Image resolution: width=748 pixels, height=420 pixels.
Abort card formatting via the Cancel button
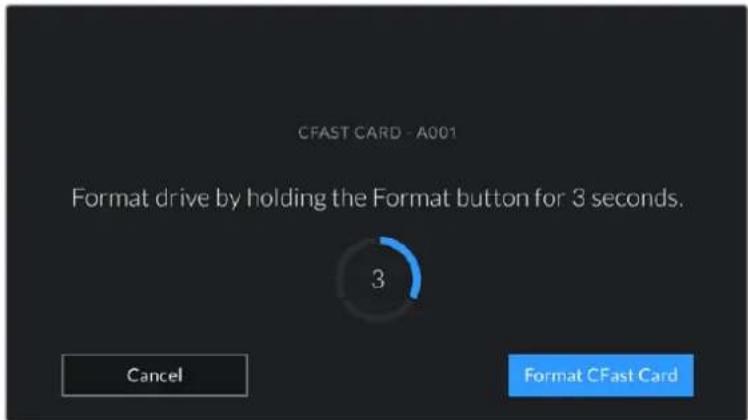pyautogui.click(x=155, y=375)
